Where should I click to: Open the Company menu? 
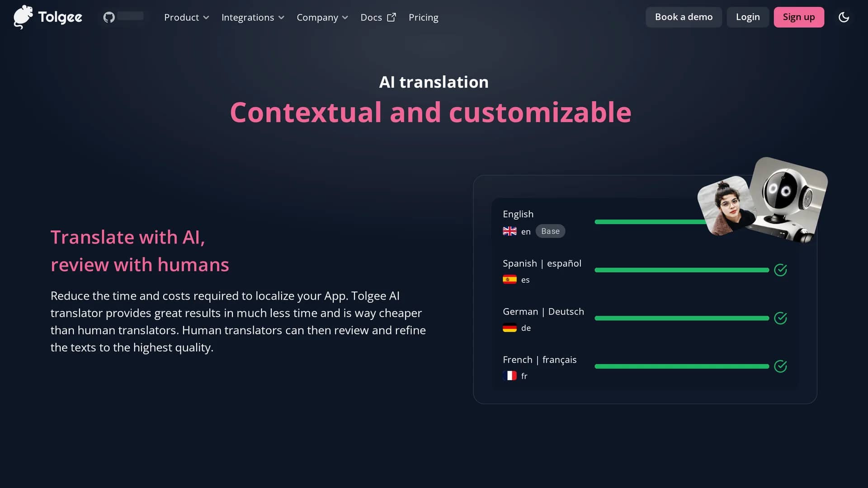[x=322, y=17]
